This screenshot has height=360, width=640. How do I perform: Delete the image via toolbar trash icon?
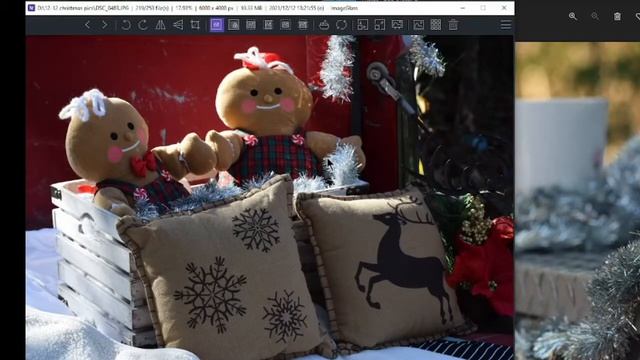pyautogui.click(x=453, y=25)
